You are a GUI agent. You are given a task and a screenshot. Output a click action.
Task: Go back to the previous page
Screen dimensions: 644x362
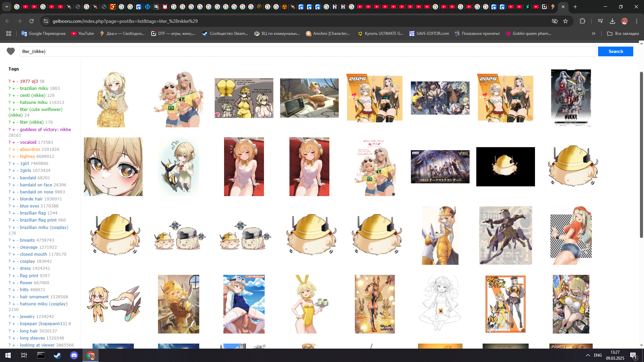pyautogui.click(x=7, y=21)
